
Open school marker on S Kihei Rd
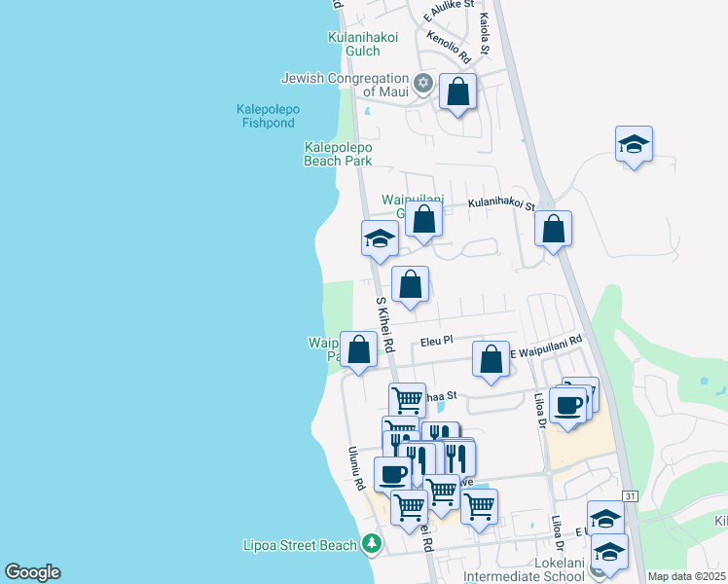380,241
